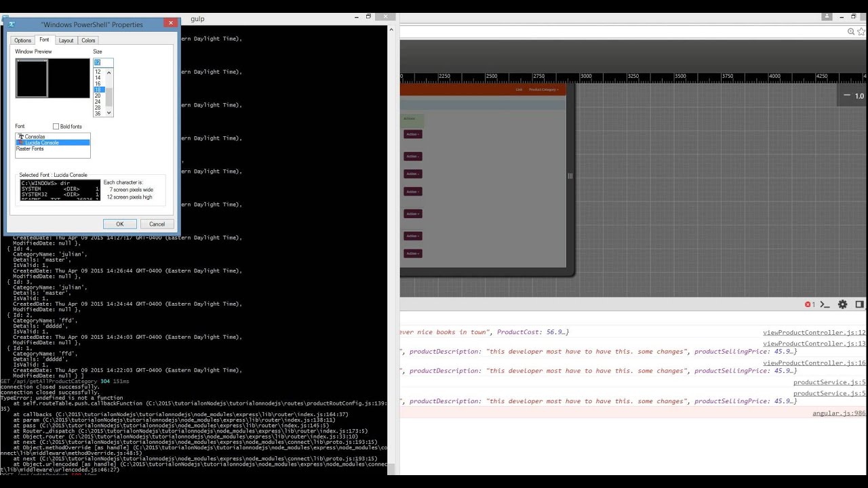Open viewProductController.js:12 source link
Screen dimensions: 868x488
tap(814, 333)
